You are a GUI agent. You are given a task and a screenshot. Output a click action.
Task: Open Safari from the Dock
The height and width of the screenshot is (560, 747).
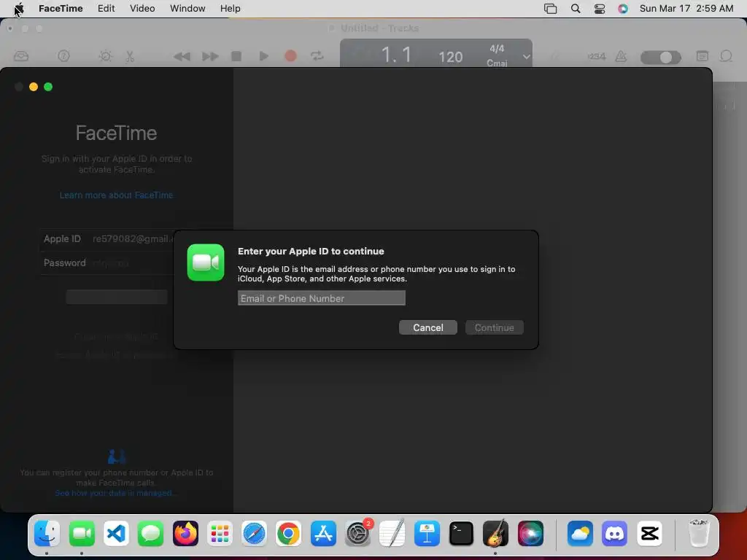[x=254, y=533]
